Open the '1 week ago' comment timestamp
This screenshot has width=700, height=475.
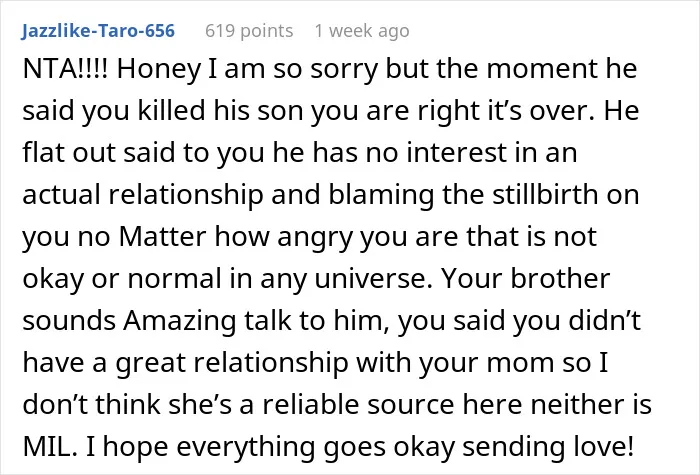pyautogui.click(x=362, y=31)
